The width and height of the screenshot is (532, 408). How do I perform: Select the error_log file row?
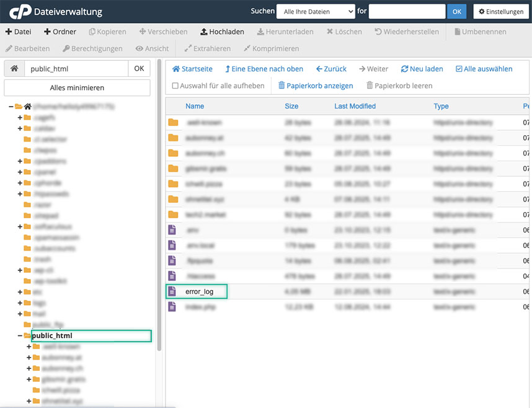click(199, 291)
